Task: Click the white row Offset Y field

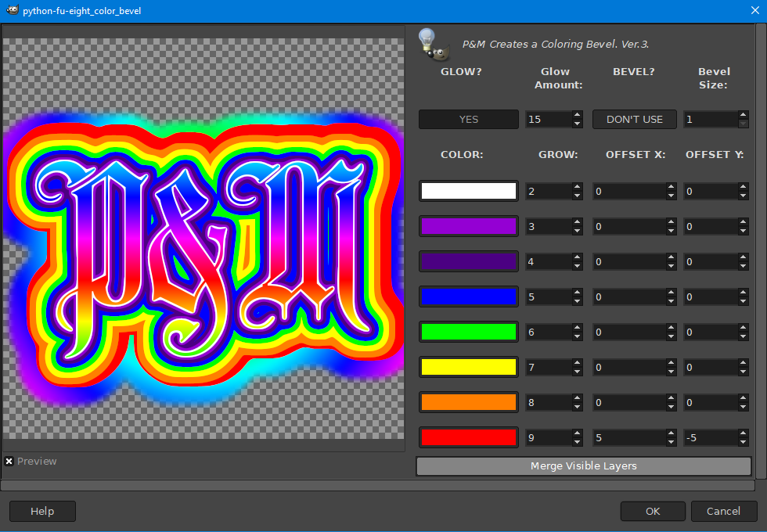Action: [711, 191]
